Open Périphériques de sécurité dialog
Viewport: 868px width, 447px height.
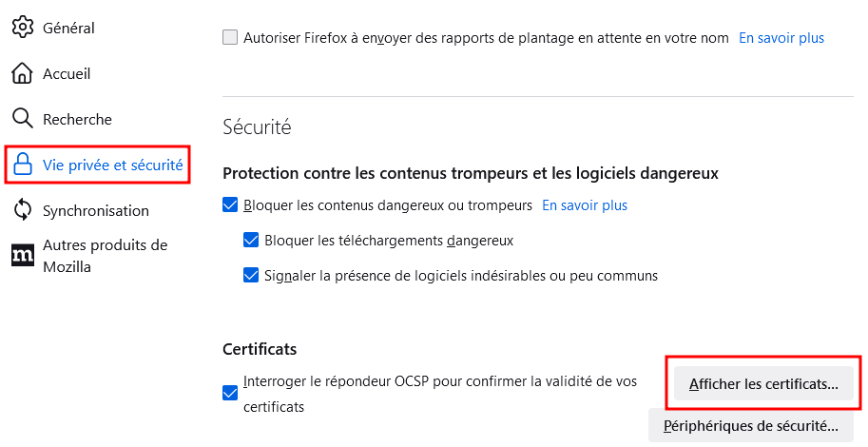pyautogui.click(x=751, y=425)
